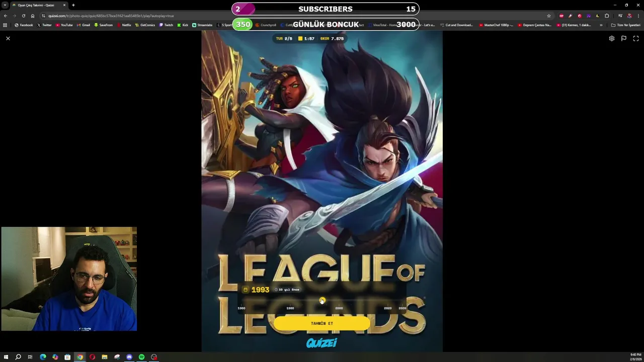Viewport: 644px width, 362px height.
Task: Click the 2000 mark on year timeline
Action: click(x=339, y=308)
